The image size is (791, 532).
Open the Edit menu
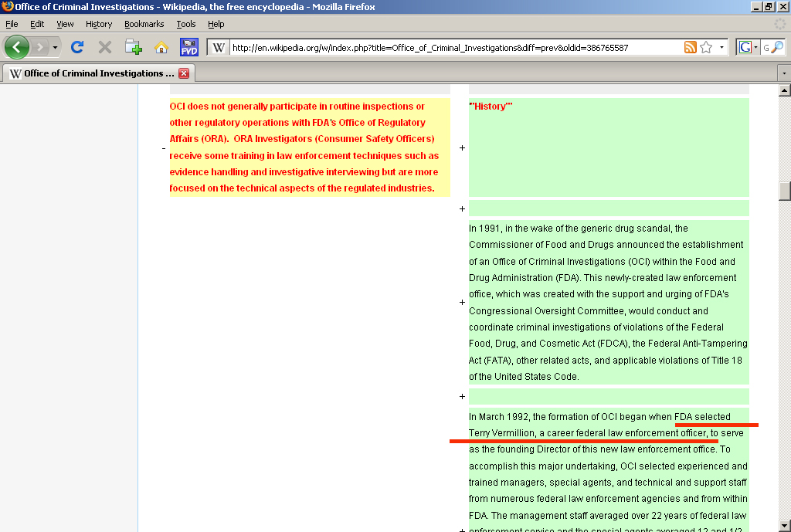click(37, 24)
